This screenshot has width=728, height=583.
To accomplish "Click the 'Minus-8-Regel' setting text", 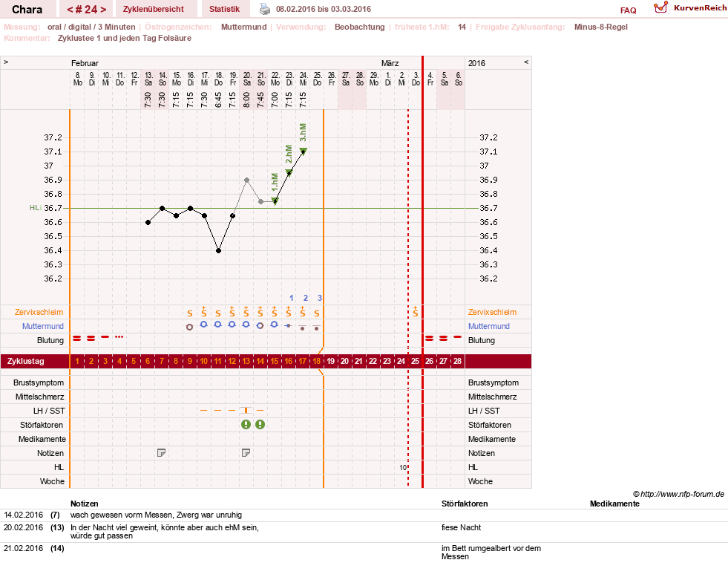I will click(601, 27).
